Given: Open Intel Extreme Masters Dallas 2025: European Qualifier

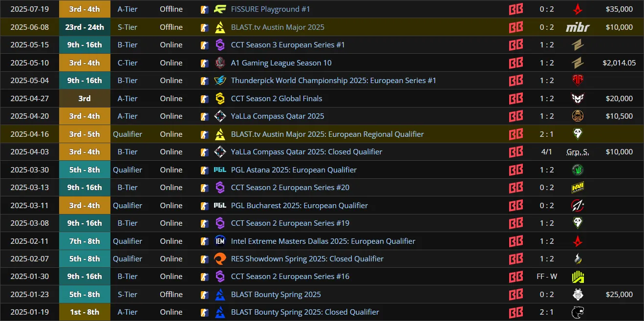Looking at the screenshot, I should (323, 241).
